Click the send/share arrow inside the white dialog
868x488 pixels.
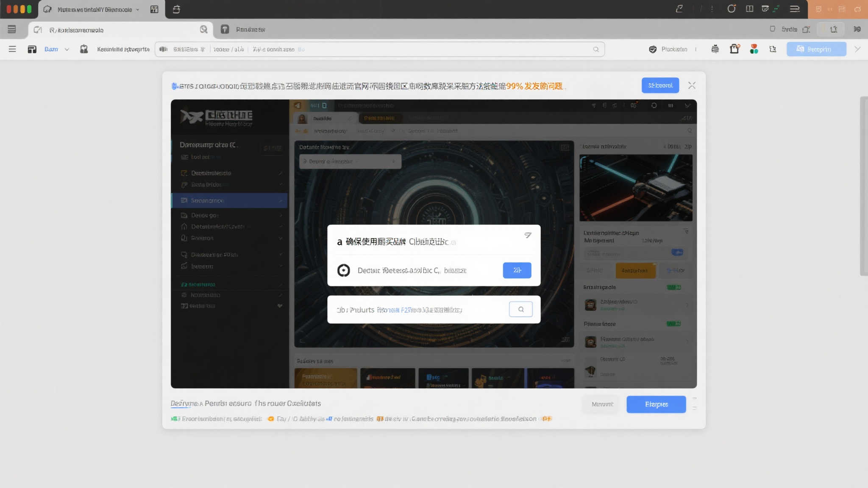tap(528, 235)
